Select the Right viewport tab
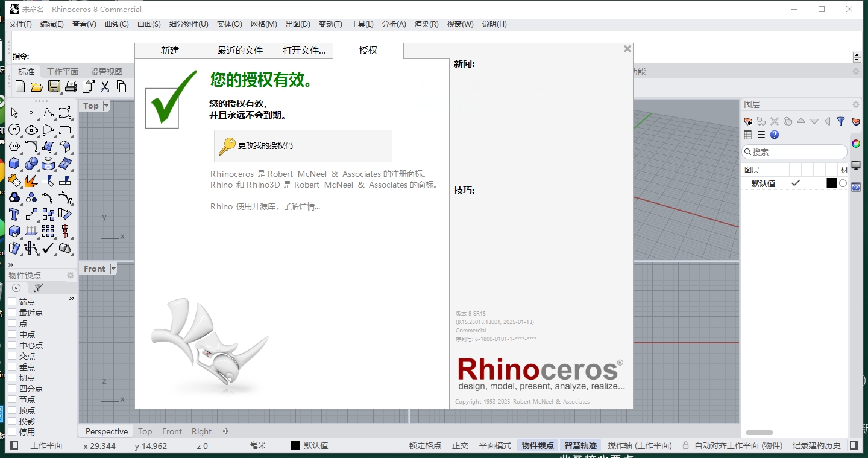This screenshot has width=868, height=458. 201,431
